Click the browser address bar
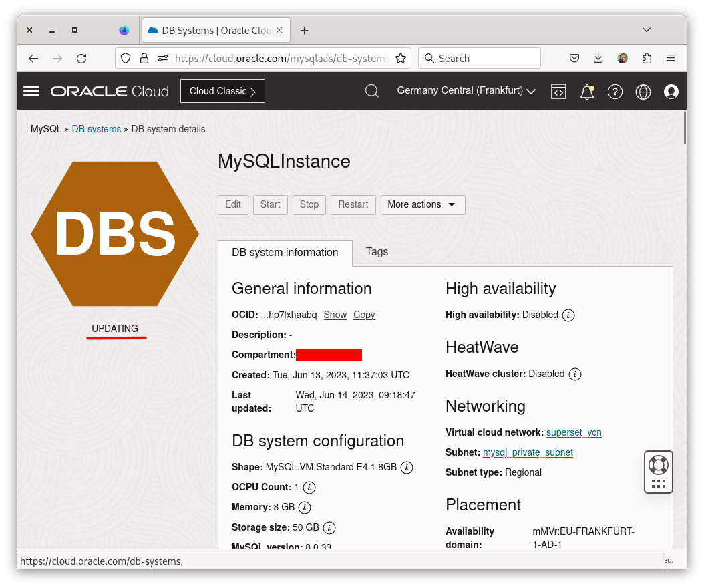 [x=281, y=58]
